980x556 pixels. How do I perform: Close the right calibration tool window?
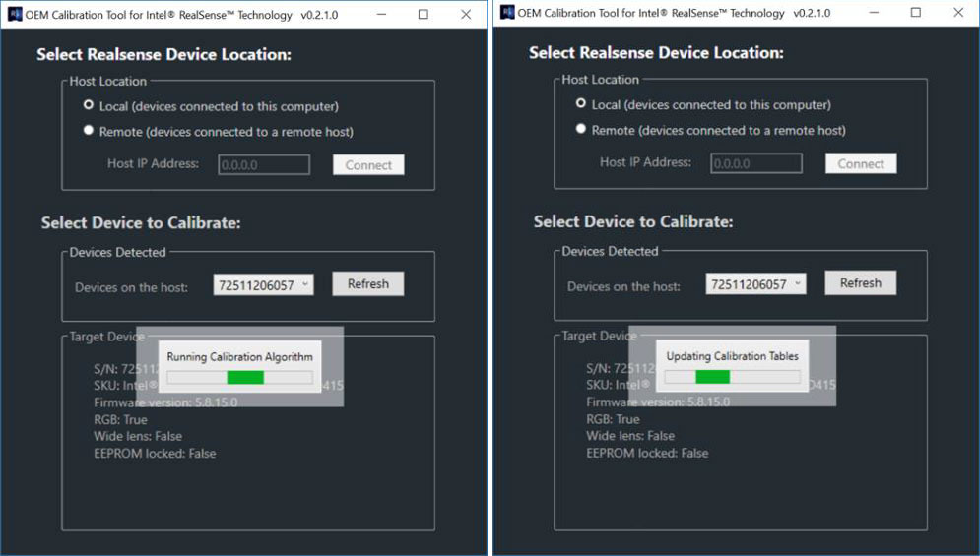[x=958, y=13]
